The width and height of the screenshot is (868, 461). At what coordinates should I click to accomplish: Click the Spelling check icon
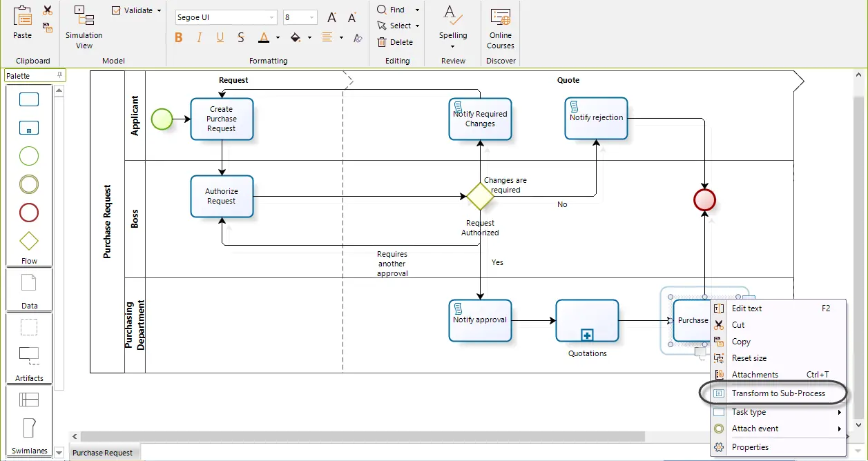(453, 15)
